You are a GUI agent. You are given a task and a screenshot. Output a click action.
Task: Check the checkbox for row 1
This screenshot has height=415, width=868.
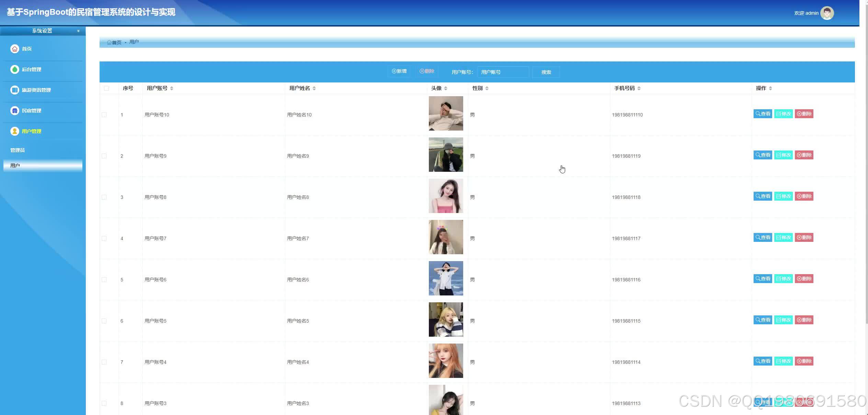(104, 115)
